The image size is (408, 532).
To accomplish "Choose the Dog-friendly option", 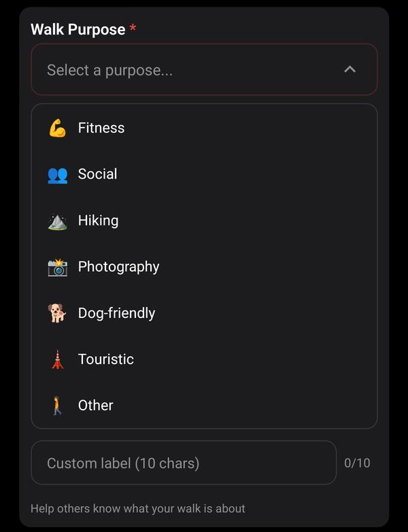I will [x=117, y=313].
